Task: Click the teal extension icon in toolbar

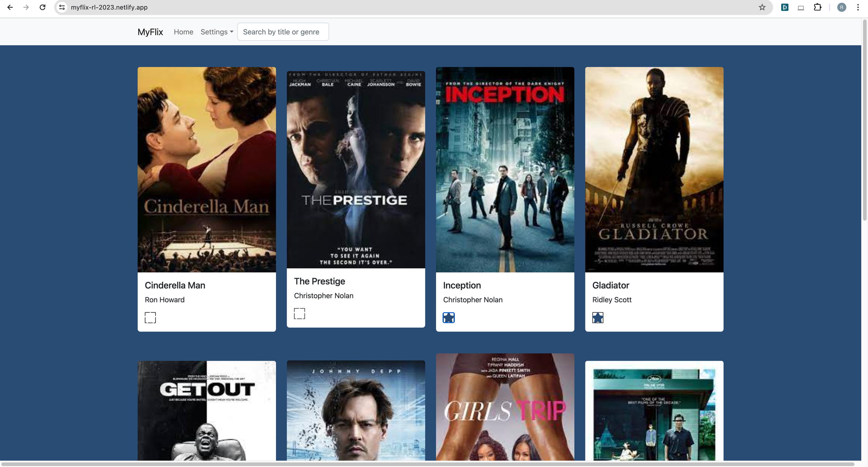Action: [784, 7]
